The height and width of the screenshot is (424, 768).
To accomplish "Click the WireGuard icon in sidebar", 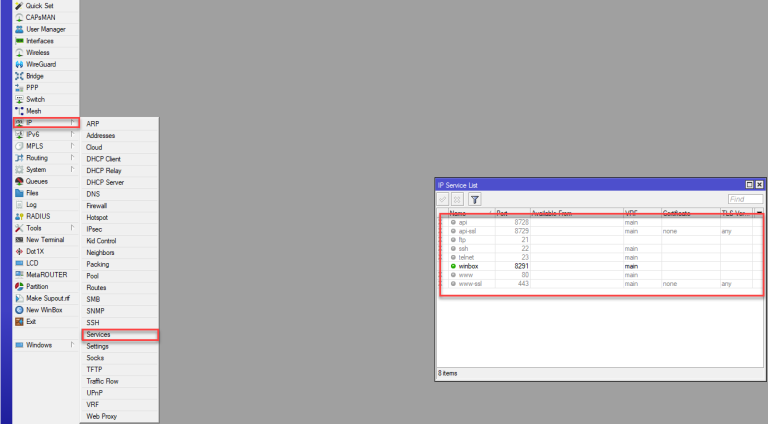I will pos(19,64).
